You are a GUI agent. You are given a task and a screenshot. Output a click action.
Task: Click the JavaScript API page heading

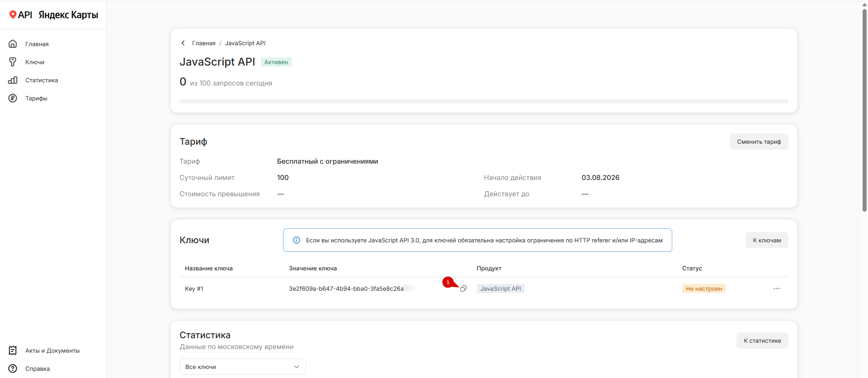[x=217, y=61]
